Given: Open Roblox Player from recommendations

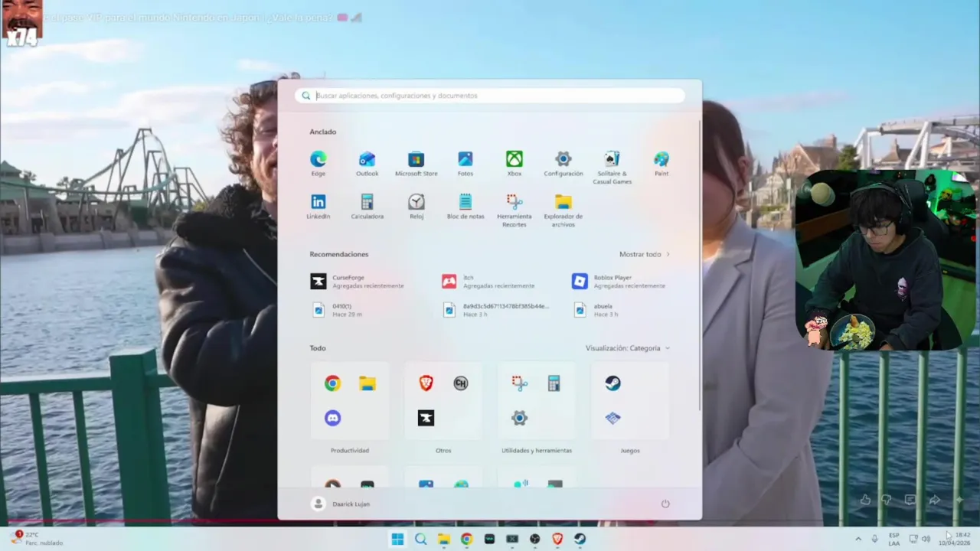Looking at the screenshot, I should (x=619, y=282).
